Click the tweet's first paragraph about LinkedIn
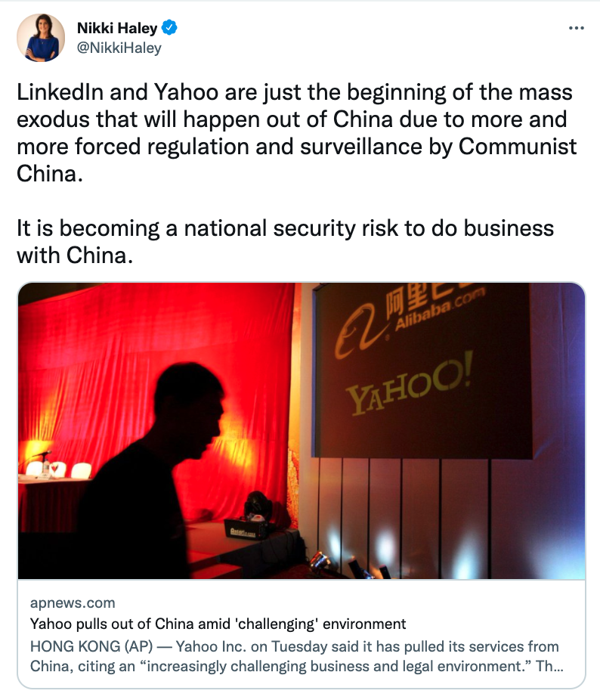This screenshot has height=700, width=600. click(x=296, y=132)
